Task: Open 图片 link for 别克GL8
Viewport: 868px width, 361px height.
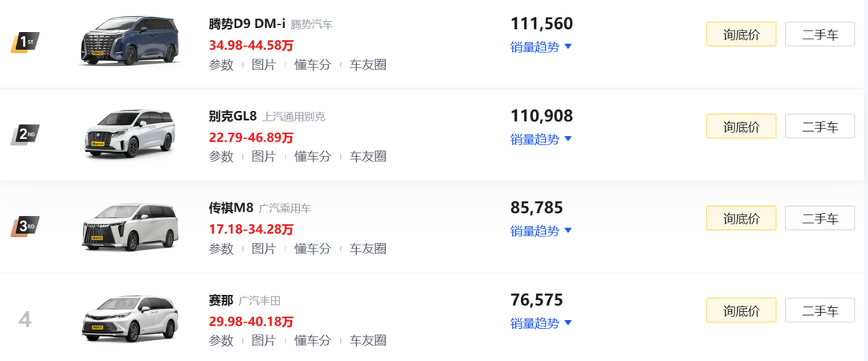Action: point(264,157)
